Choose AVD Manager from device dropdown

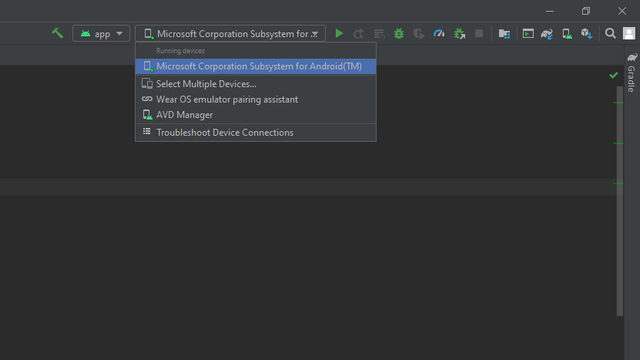click(256, 115)
